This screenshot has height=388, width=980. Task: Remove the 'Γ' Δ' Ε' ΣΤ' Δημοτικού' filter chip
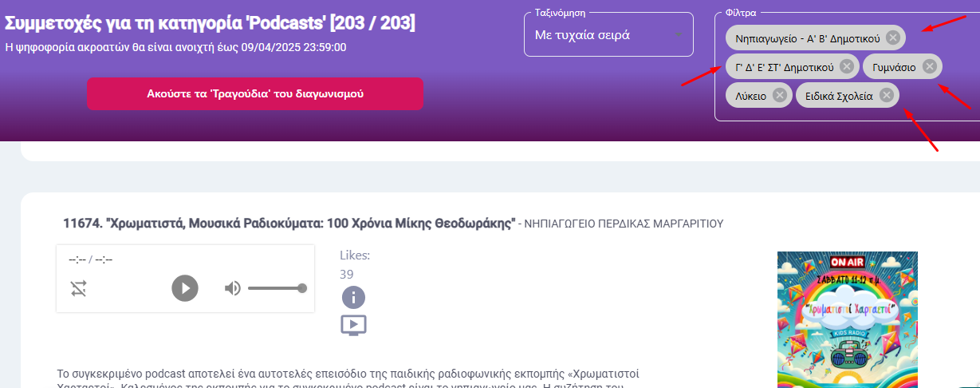click(847, 66)
